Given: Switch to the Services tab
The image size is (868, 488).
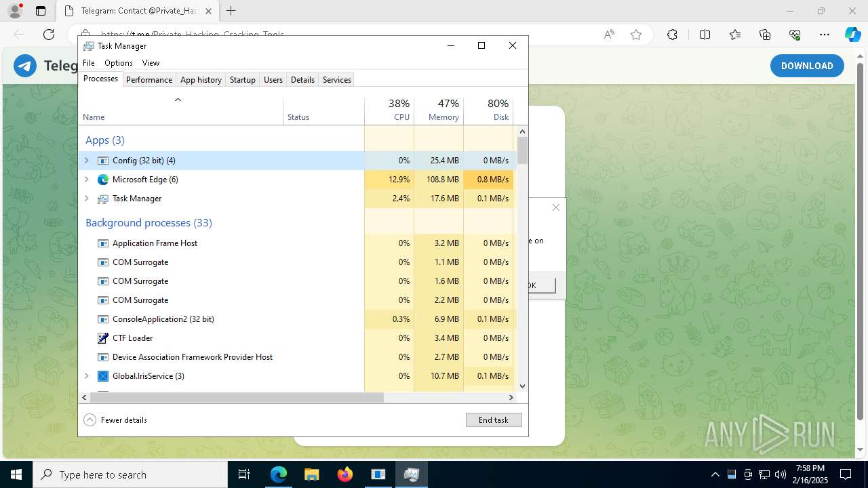Looking at the screenshot, I should click(337, 80).
